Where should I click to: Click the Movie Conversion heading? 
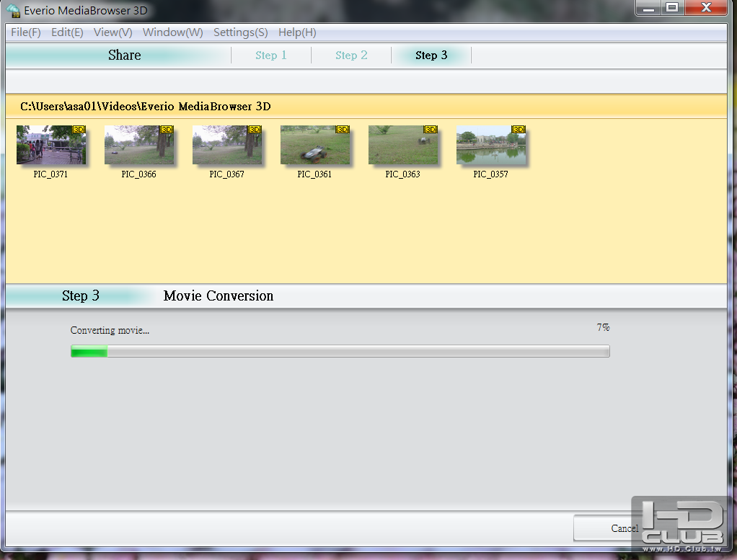tap(218, 296)
